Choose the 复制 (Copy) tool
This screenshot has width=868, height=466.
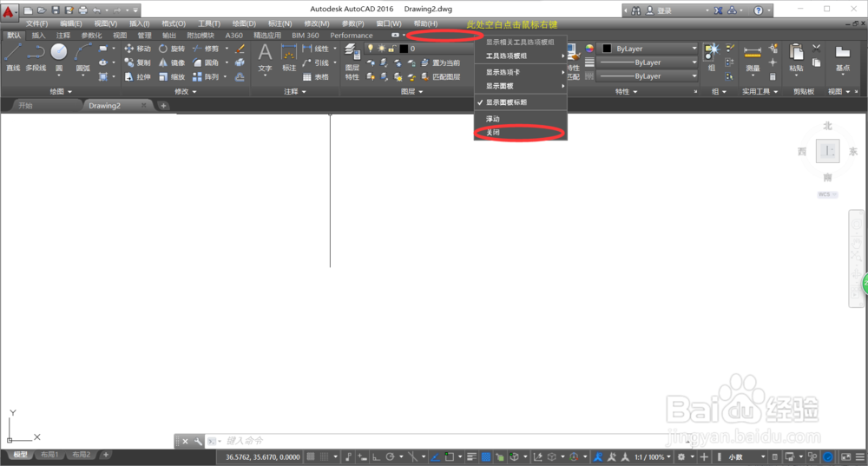coord(137,62)
